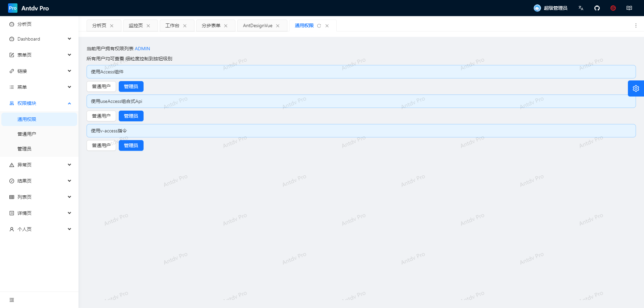Open the tab bar more options menu
Image resolution: width=644 pixels, height=308 pixels.
pos(636,25)
